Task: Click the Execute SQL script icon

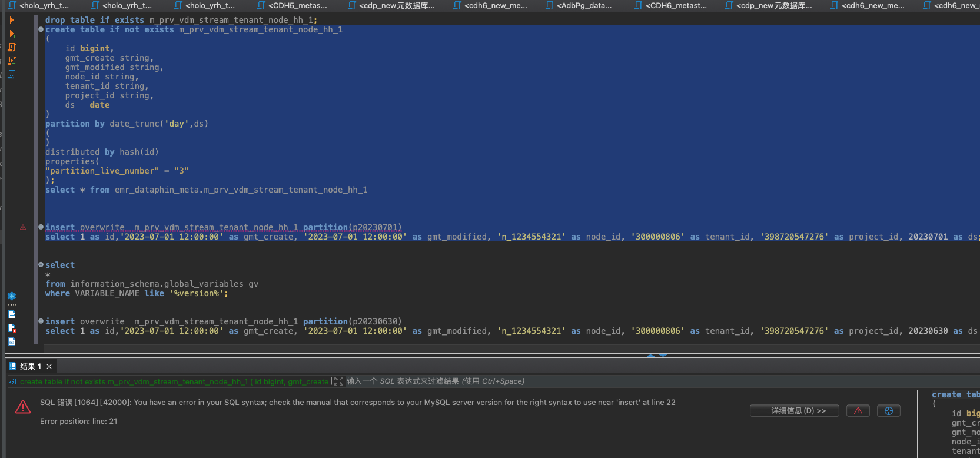Action: tap(12, 47)
